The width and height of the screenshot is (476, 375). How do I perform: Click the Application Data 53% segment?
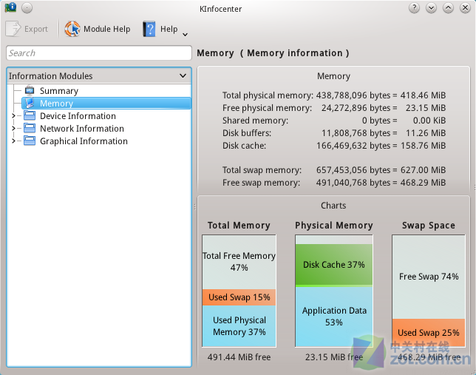(334, 316)
